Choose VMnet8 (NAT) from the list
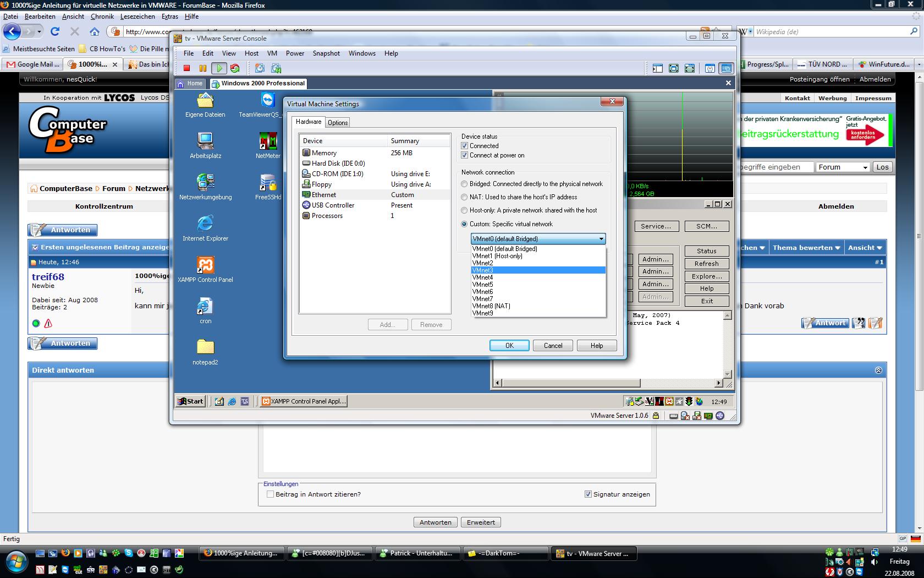 tap(538, 306)
